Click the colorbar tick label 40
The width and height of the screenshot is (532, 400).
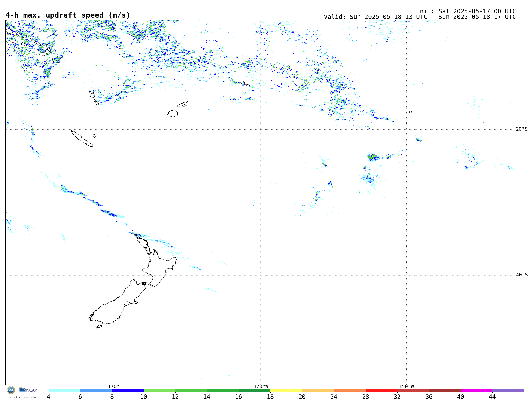(461, 397)
